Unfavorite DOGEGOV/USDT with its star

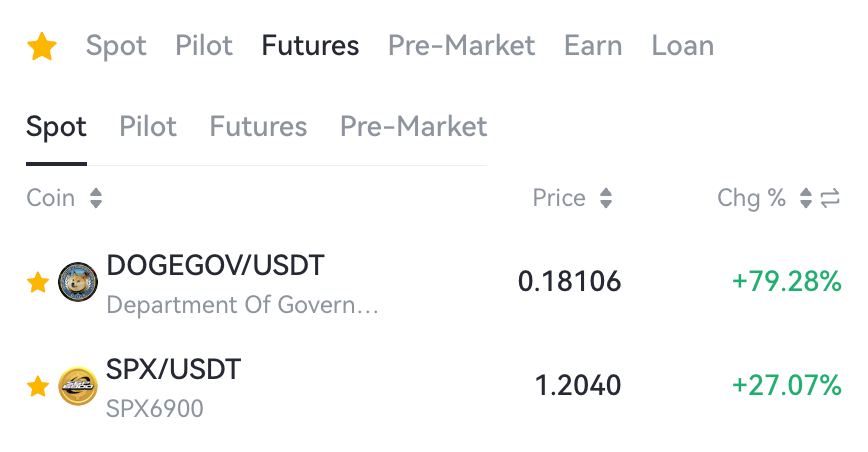[x=38, y=282]
